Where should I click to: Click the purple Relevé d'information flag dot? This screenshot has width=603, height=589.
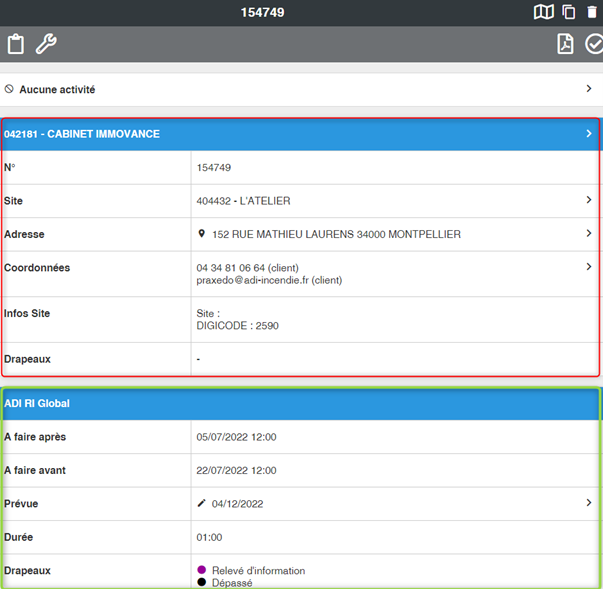[x=202, y=570]
